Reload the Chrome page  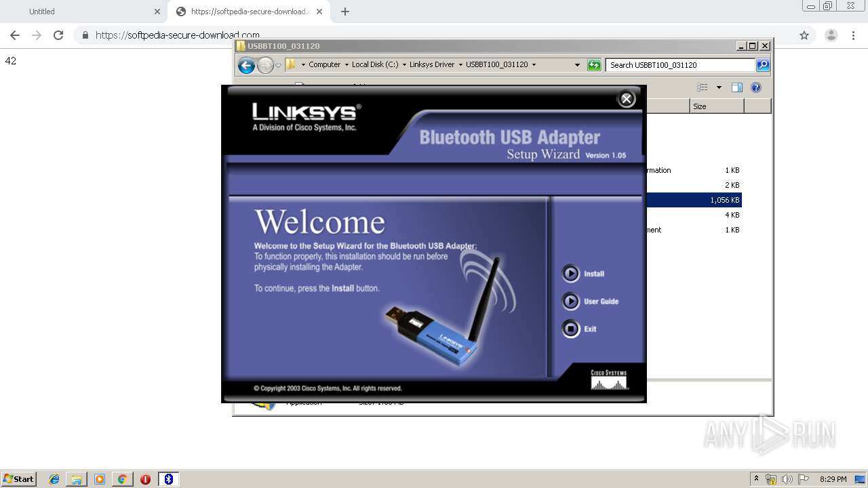click(58, 35)
